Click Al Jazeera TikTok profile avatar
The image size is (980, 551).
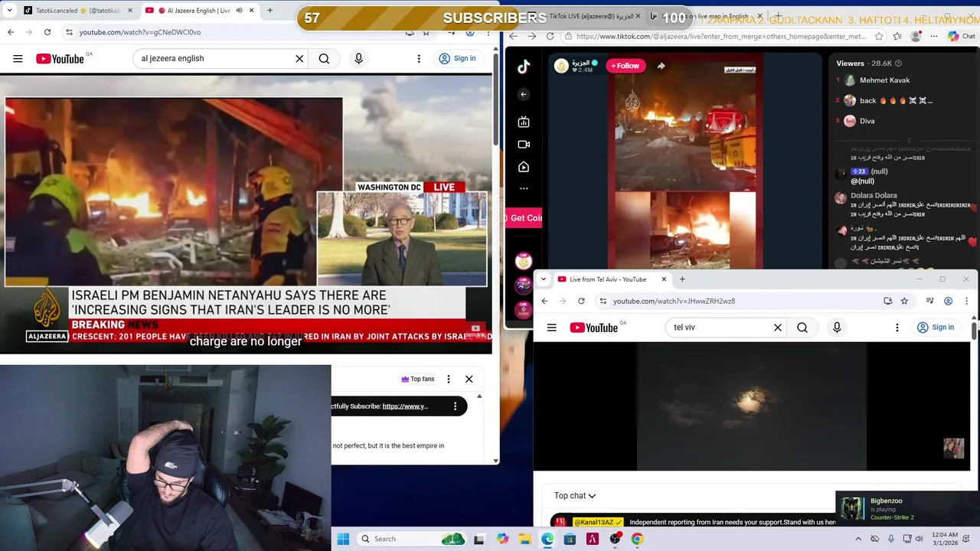561,66
